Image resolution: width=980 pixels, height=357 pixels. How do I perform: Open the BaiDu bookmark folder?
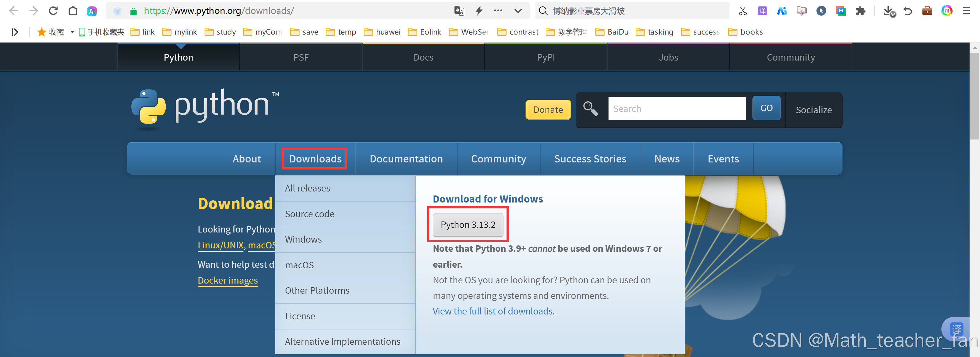tap(612, 32)
